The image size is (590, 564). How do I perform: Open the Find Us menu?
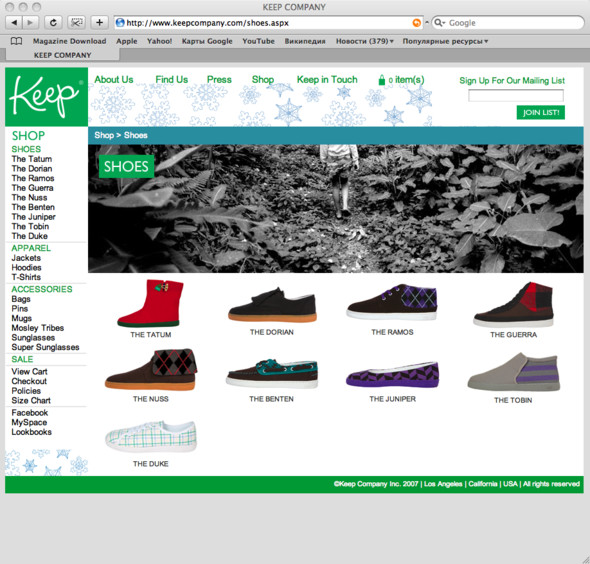[172, 80]
